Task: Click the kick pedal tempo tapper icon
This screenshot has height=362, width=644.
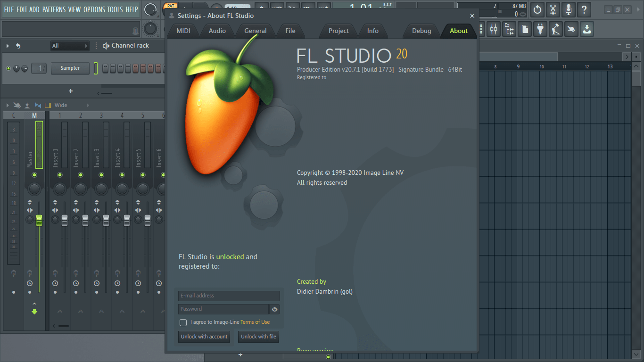Action: point(556,29)
